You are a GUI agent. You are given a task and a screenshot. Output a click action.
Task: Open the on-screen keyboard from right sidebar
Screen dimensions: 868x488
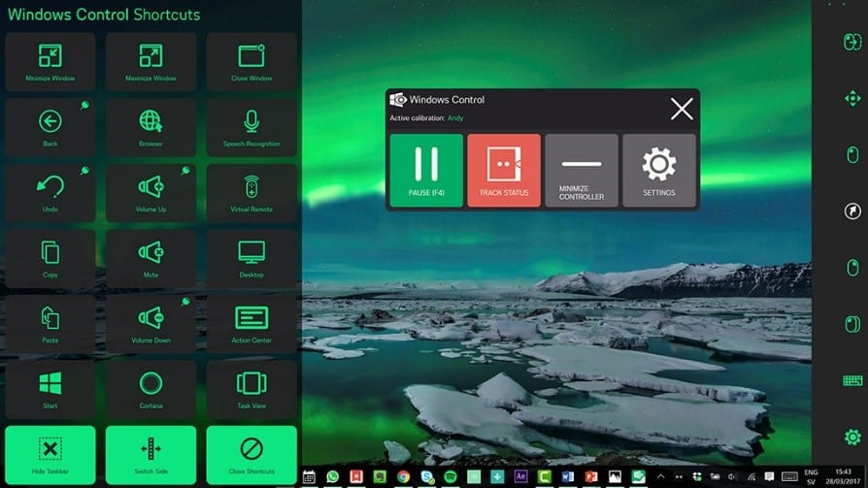click(852, 380)
